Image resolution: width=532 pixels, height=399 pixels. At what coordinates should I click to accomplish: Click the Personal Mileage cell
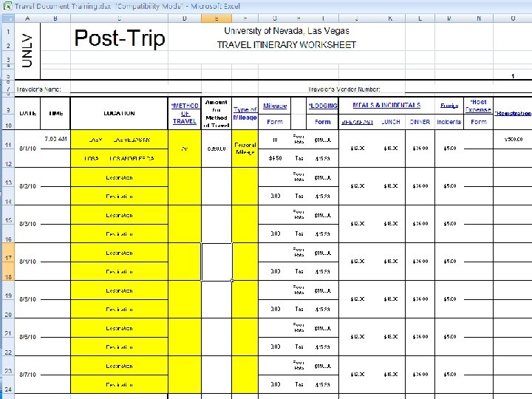pos(245,149)
